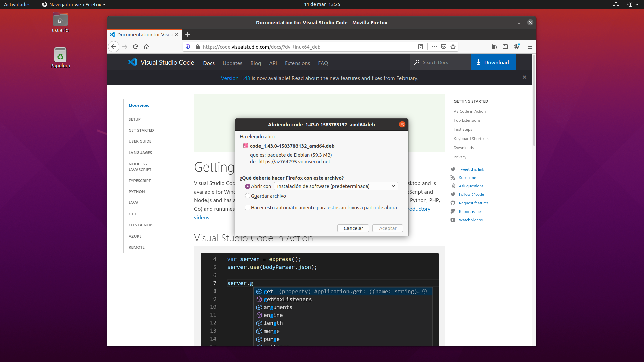The width and height of the screenshot is (644, 362).
Task: Close the Abriendo code deb dialog
Action: (x=402, y=124)
